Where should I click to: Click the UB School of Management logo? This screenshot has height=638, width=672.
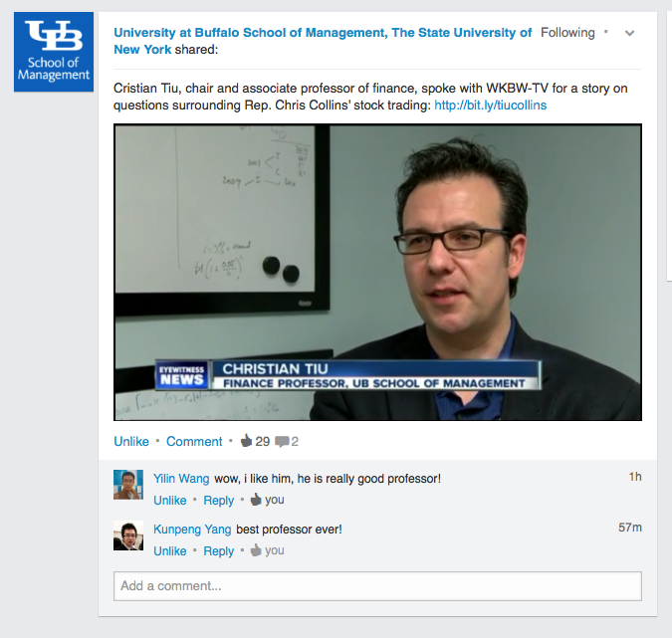pos(54,53)
